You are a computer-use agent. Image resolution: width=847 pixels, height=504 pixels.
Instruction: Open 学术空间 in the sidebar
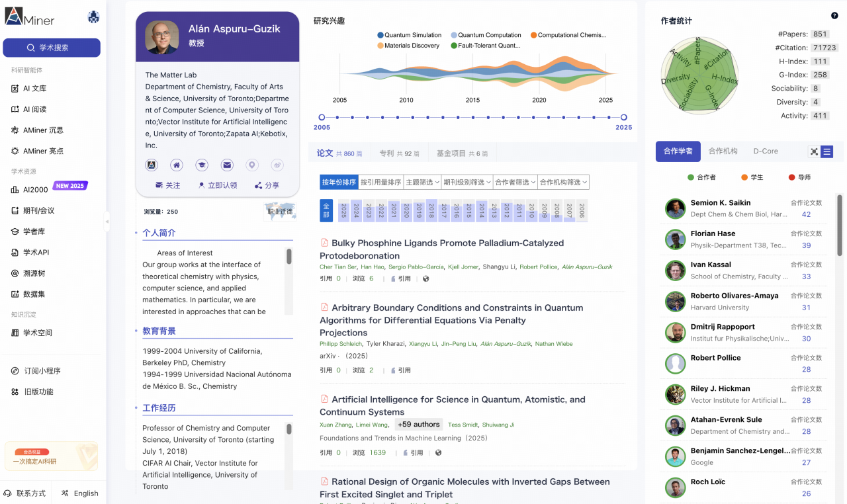(32, 333)
